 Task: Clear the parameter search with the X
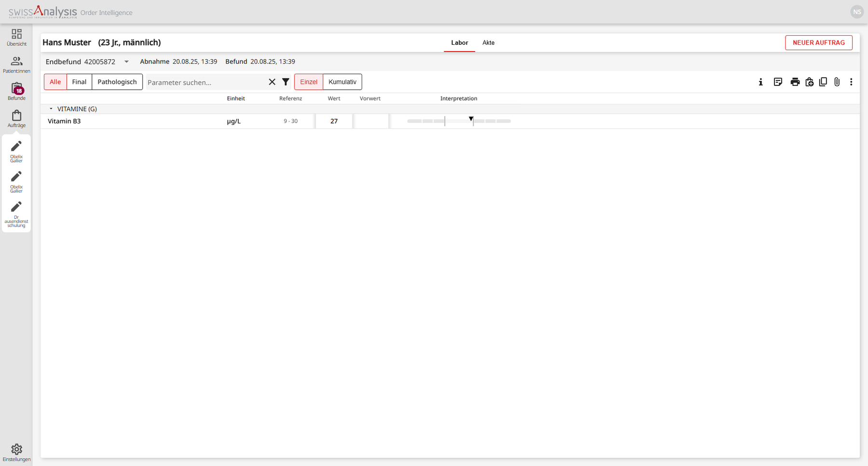click(272, 82)
